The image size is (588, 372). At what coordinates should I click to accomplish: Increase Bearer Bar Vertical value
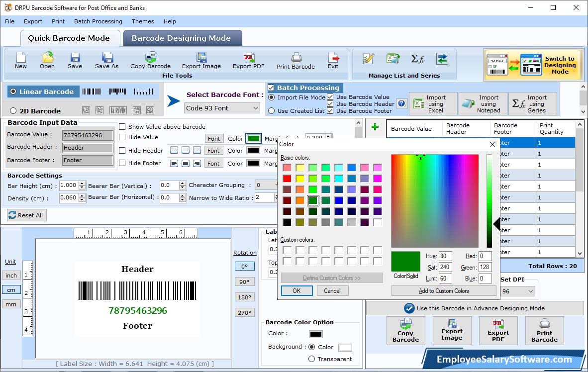click(x=183, y=184)
